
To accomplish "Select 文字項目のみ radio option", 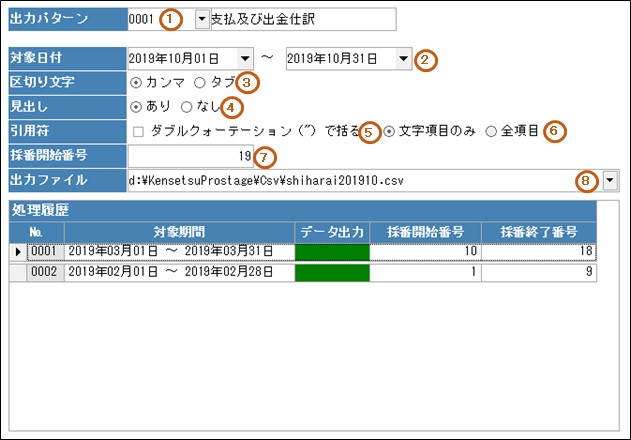I will 390,131.
